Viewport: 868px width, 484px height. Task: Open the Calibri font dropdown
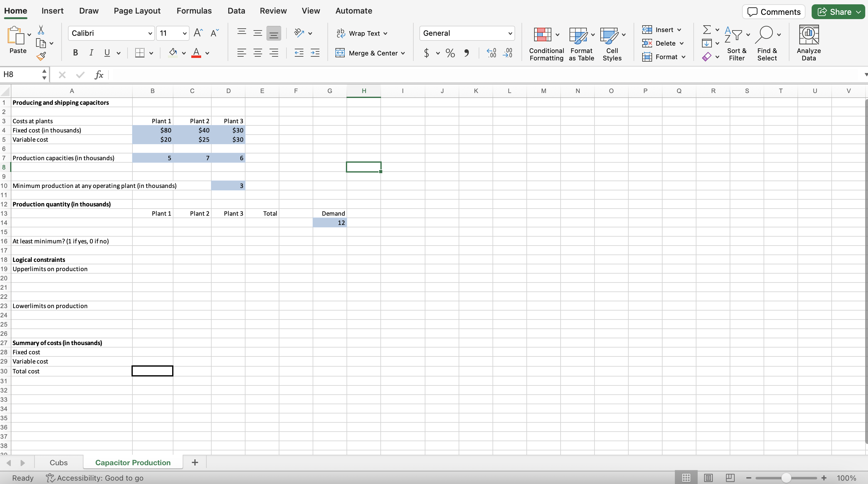pos(150,33)
